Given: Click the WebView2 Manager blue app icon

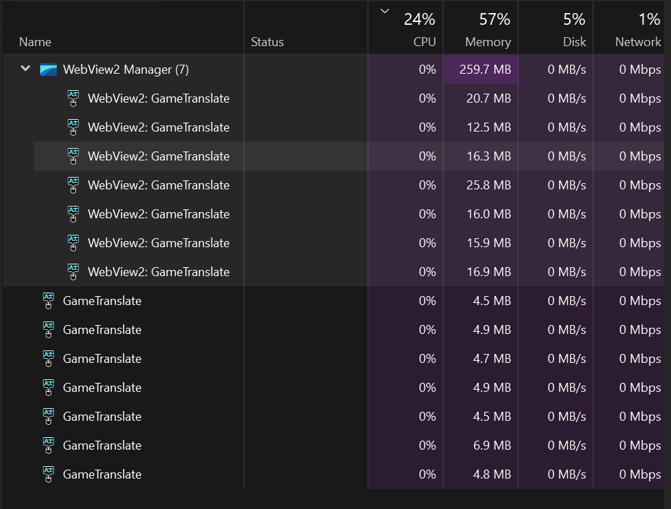Looking at the screenshot, I should [48, 69].
